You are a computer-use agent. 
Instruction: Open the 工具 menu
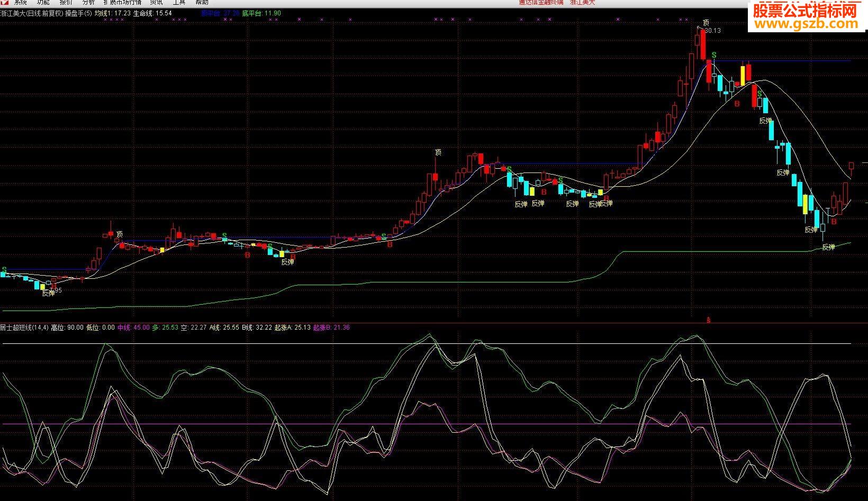pyautogui.click(x=179, y=2)
